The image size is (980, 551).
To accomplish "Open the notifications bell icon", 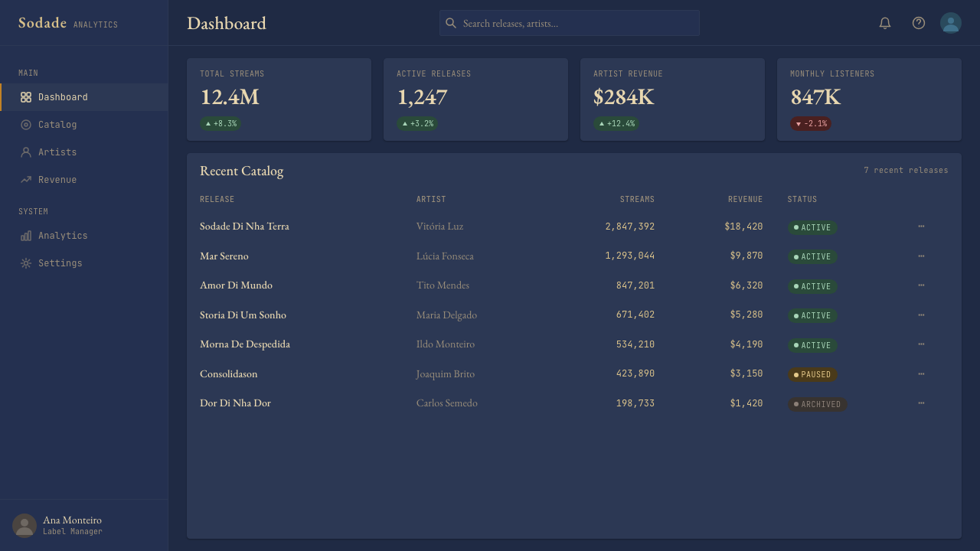I will click(x=885, y=23).
